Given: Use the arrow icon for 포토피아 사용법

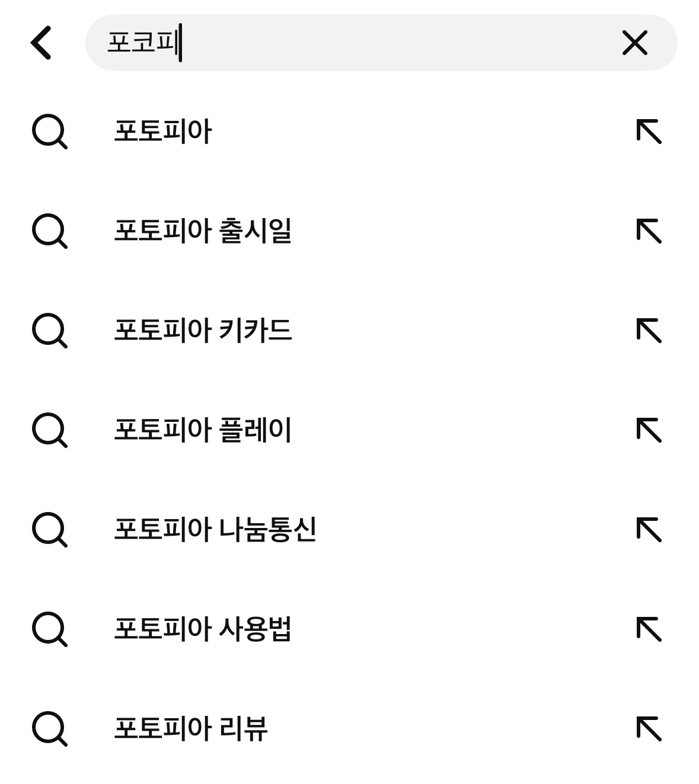Looking at the screenshot, I should pos(649,629).
